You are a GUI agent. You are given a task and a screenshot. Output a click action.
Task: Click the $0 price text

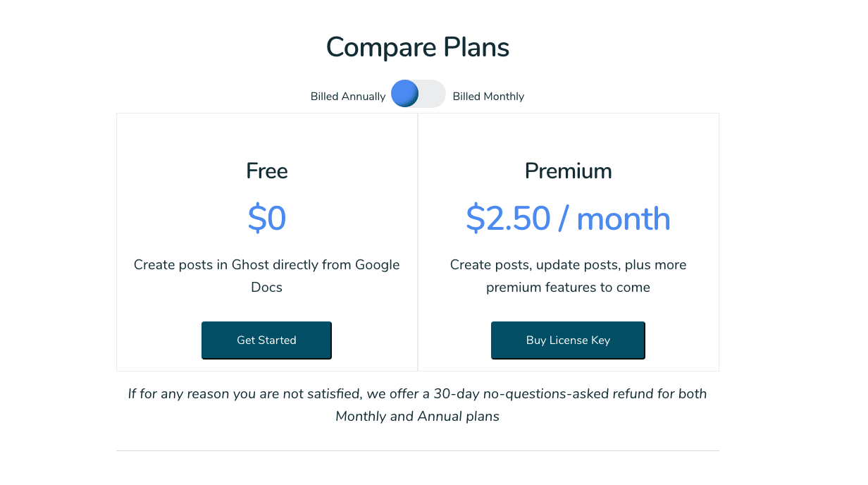tap(267, 219)
